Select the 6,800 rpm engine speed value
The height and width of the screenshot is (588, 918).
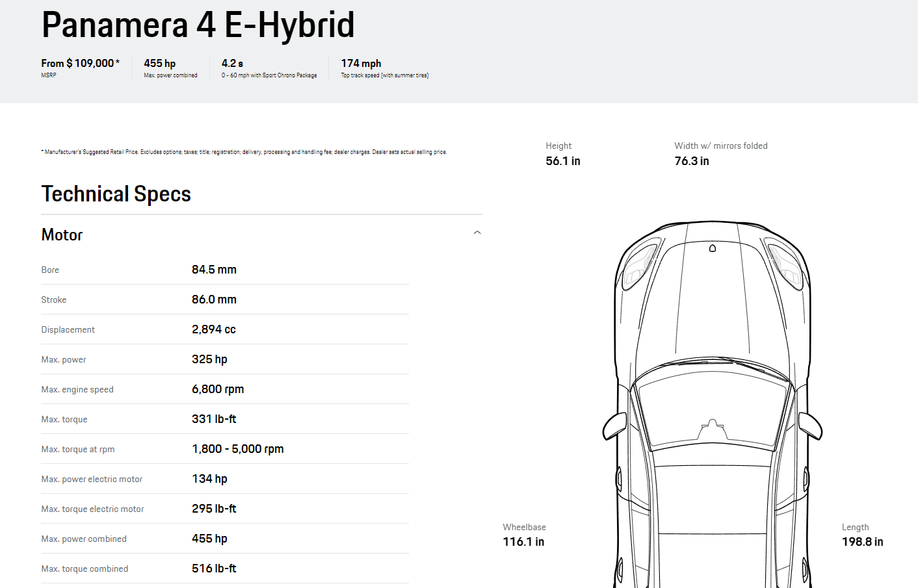point(218,389)
